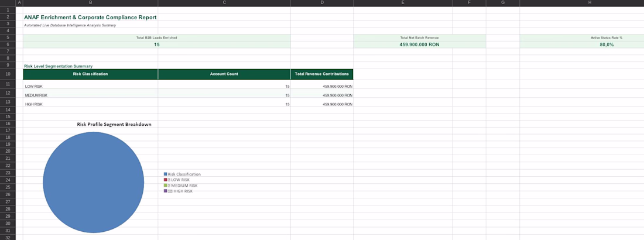Select the blue Risk Classification legend swatch
This screenshot has height=240, width=644.
click(x=166, y=174)
